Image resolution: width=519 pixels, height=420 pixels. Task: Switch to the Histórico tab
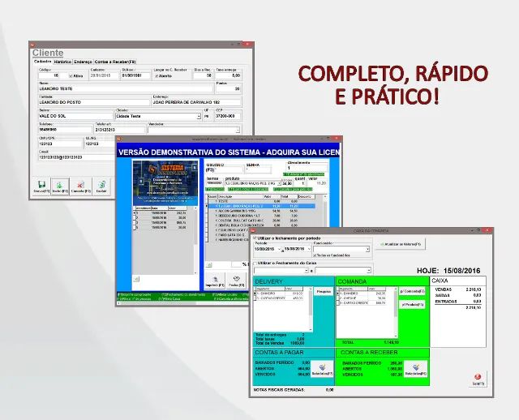tap(62, 62)
